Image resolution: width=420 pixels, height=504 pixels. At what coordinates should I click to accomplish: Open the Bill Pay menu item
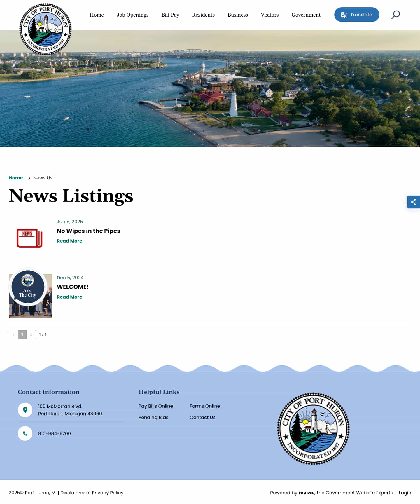pyautogui.click(x=170, y=15)
